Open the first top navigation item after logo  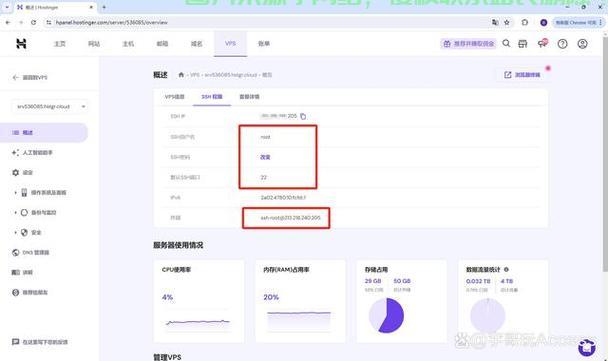(x=60, y=44)
